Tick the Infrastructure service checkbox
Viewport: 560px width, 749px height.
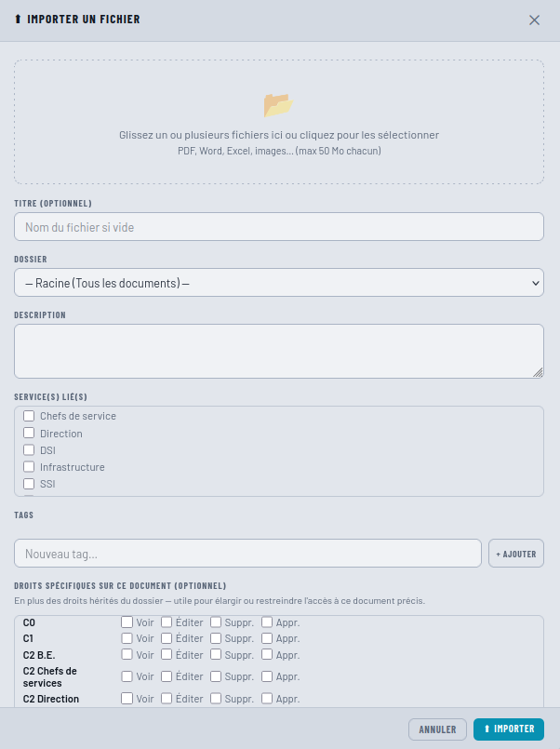(29, 467)
